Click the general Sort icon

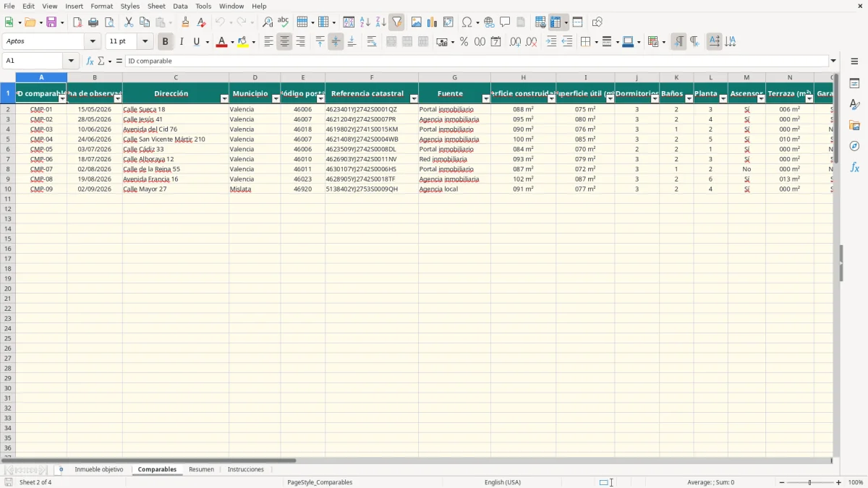(349, 22)
